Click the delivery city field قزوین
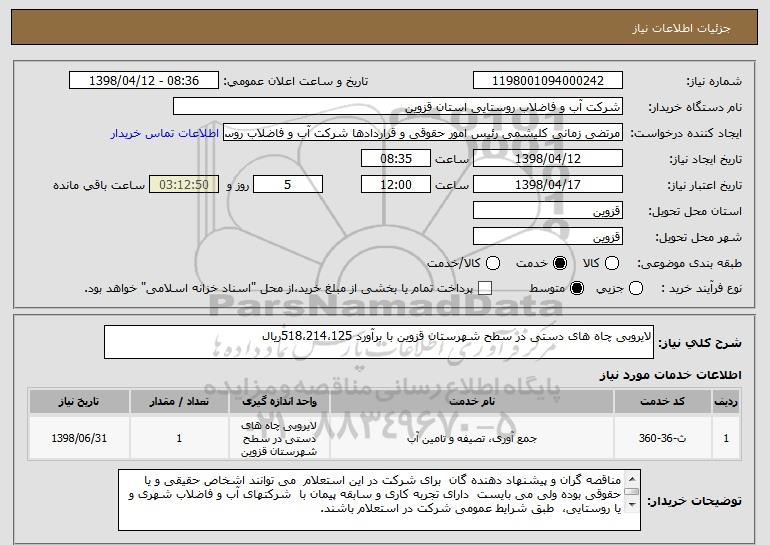The height and width of the screenshot is (545, 770). click(548, 237)
